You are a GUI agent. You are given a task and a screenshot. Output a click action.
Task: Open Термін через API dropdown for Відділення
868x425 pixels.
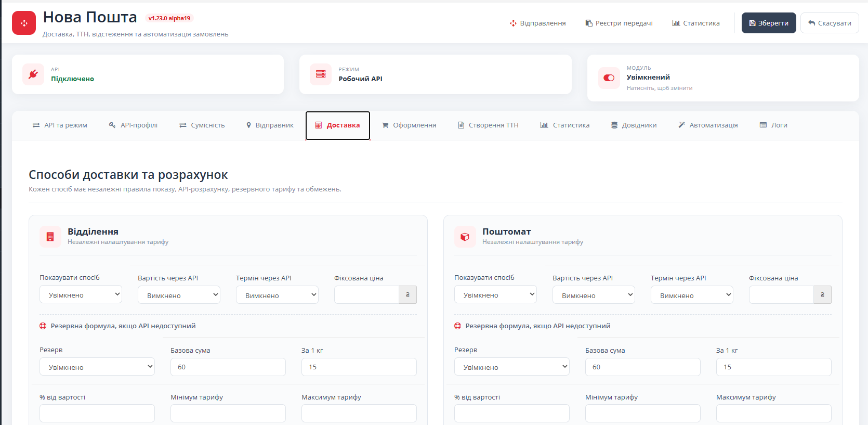tap(277, 295)
